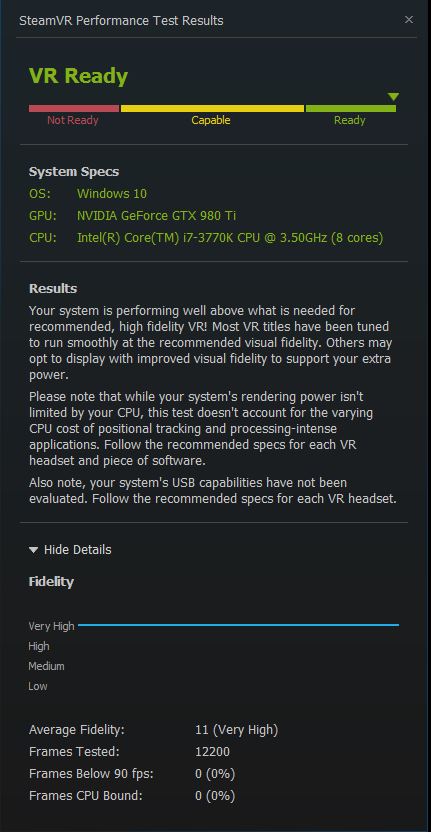The width and height of the screenshot is (431, 832).
Task: Close the Performance Test Results window
Action: coord(409,20)
